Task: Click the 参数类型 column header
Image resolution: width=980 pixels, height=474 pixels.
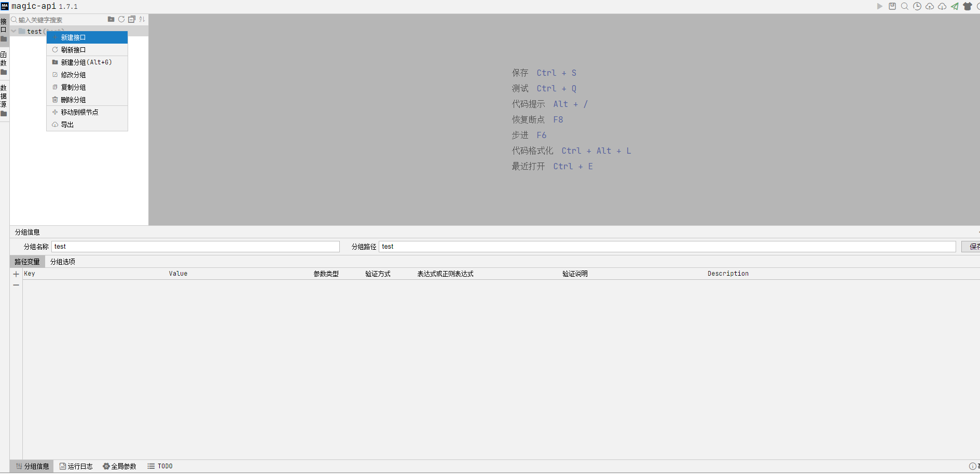Action: coord(326,274)
